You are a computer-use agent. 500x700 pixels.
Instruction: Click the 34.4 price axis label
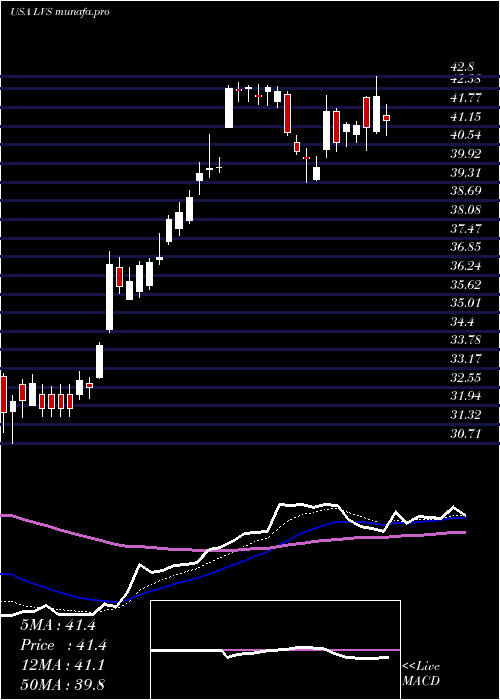(x=462, y=322)
